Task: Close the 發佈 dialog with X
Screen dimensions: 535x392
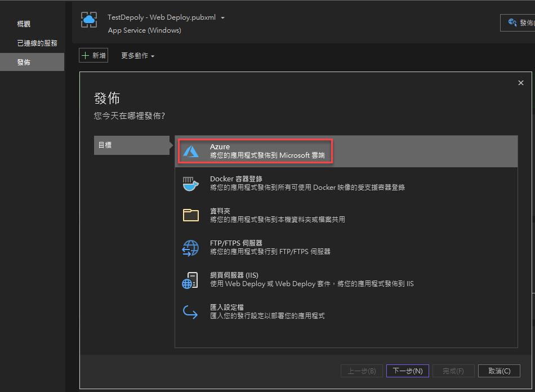Action: click(520, 83)
